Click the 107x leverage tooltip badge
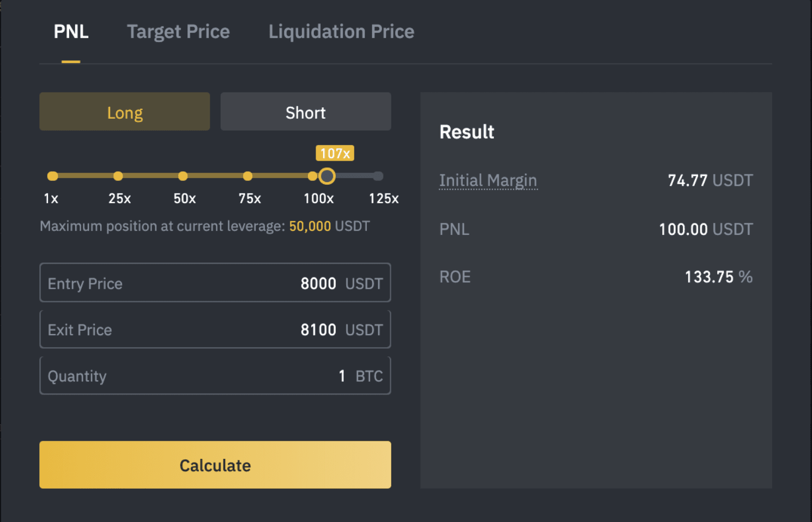 pyautogui.click(x=335, y=153)
